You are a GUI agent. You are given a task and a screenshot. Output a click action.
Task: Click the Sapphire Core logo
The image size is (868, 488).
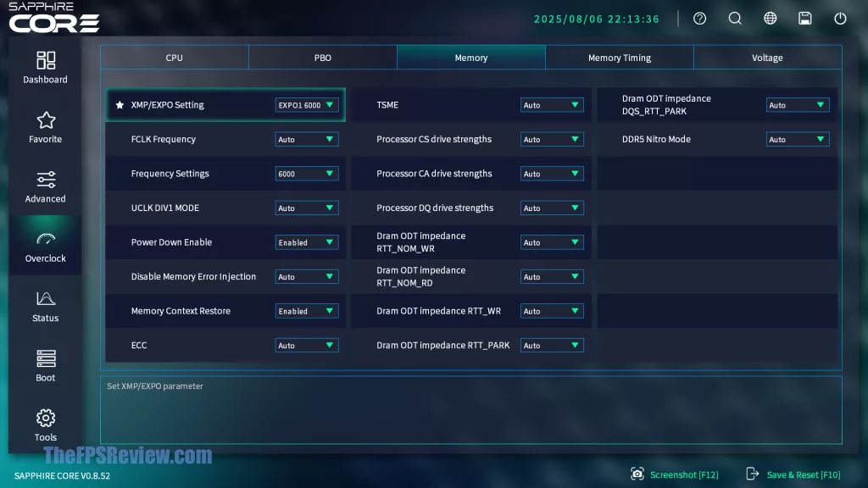pyautogui.click(x=54, y=18)
